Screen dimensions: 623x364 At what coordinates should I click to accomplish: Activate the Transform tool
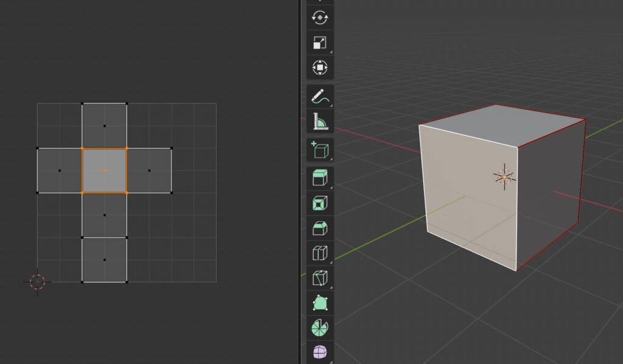[x=320, y=67]
